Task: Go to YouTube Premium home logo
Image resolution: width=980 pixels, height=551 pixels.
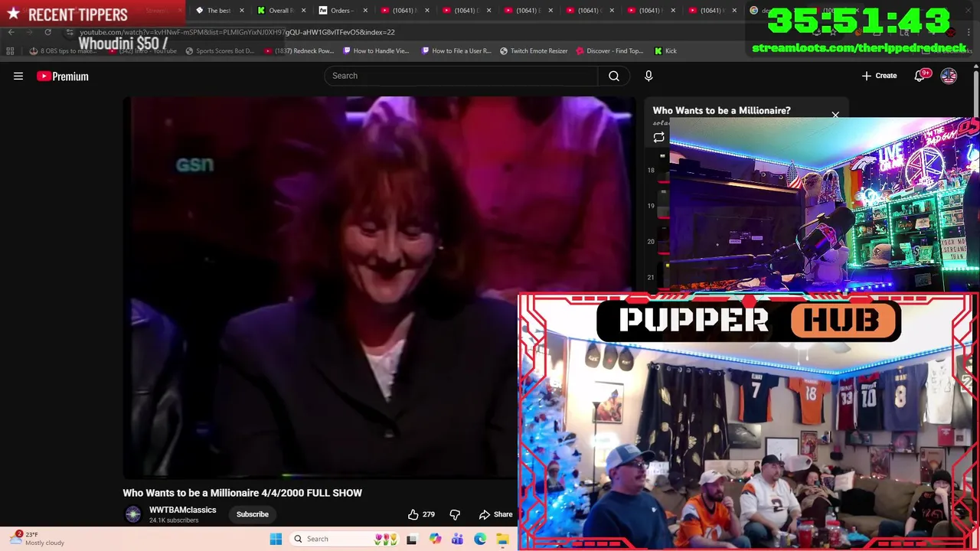Action: click(x=63, y=76)
